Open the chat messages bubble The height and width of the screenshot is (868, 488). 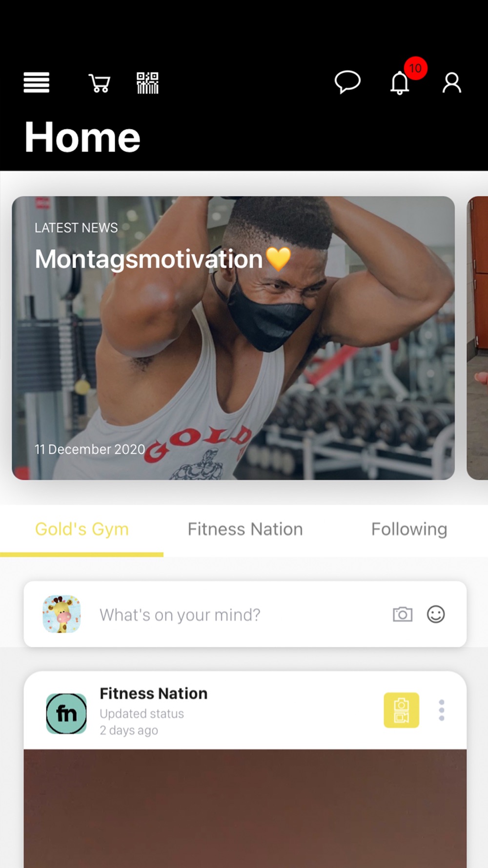click(347, 82)
